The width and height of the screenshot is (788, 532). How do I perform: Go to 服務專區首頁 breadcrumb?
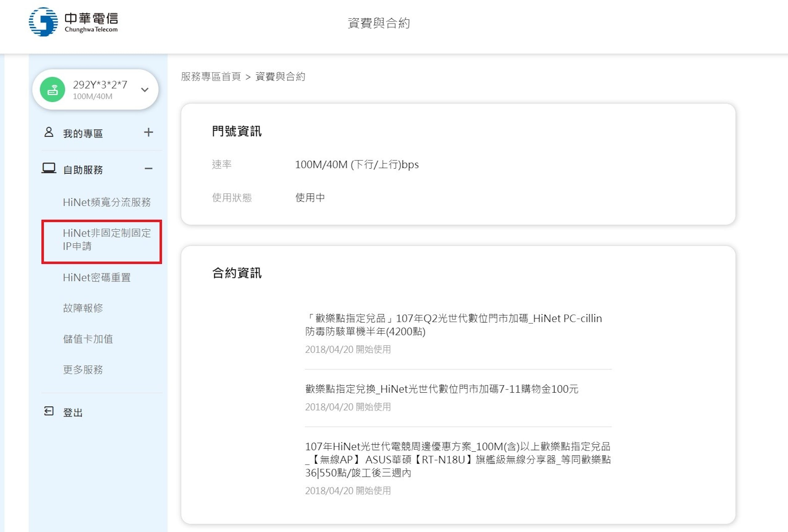coord(211,77)
